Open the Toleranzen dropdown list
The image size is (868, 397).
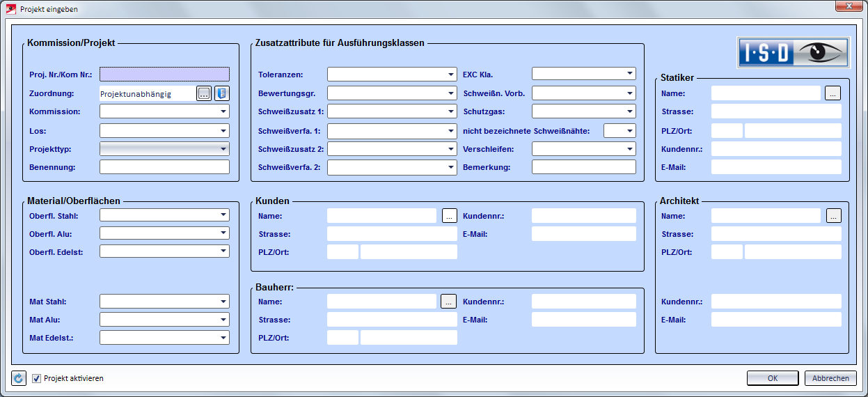(x=451, y=75)
